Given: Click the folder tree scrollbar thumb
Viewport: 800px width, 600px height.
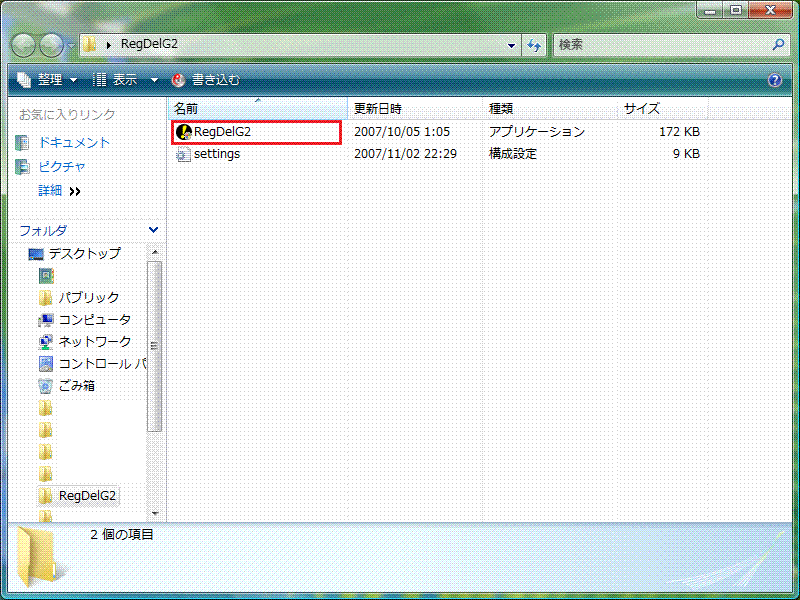Looking at the screenshot, I should (x=155, y=346).
